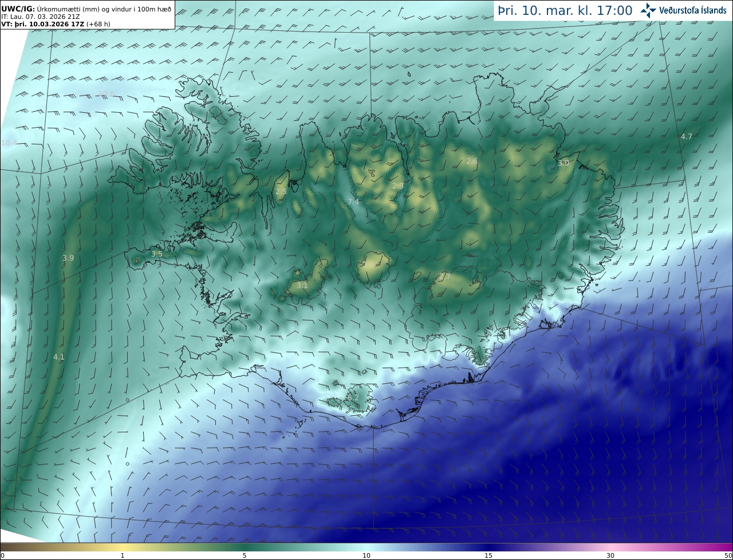733x560 pixels.
Task: Click the "Þri. 10. mar. kl. 17:00" date header
Action: click(x=565, y=10)
